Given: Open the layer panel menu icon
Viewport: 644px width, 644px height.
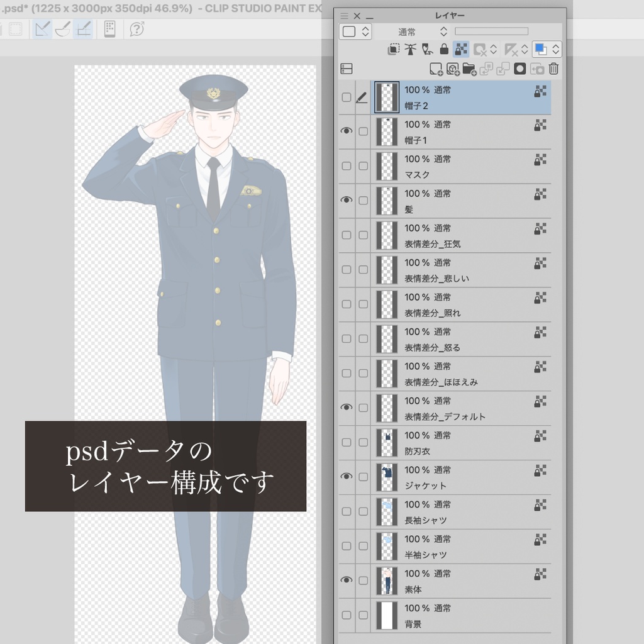Looking at the screenshot, I should tap(344, 15).
